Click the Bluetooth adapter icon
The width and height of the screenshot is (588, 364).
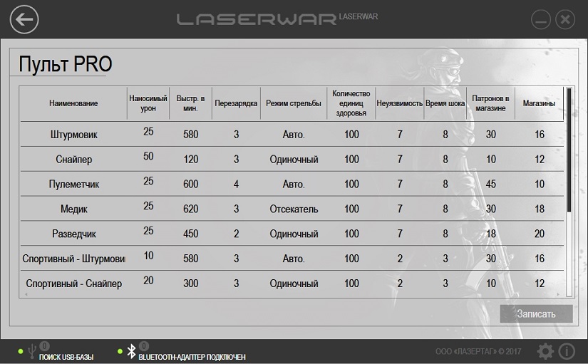(x=131, y=351)
